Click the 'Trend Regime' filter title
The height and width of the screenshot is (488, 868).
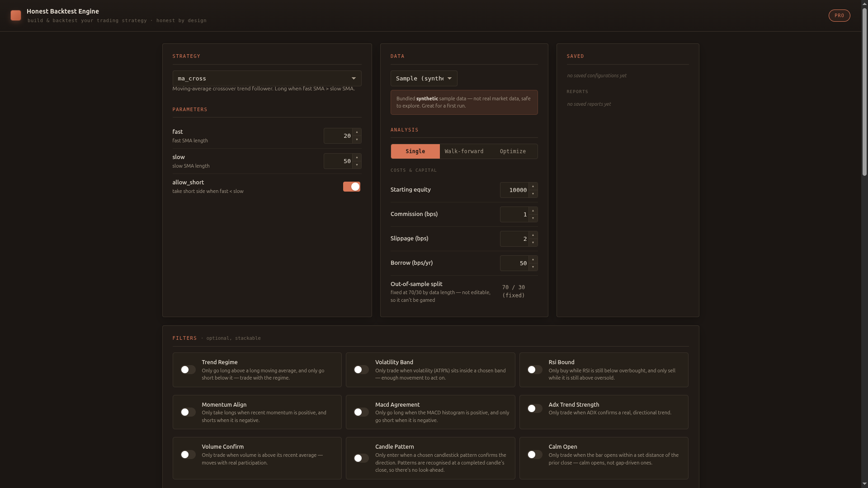tap(219, 362)
